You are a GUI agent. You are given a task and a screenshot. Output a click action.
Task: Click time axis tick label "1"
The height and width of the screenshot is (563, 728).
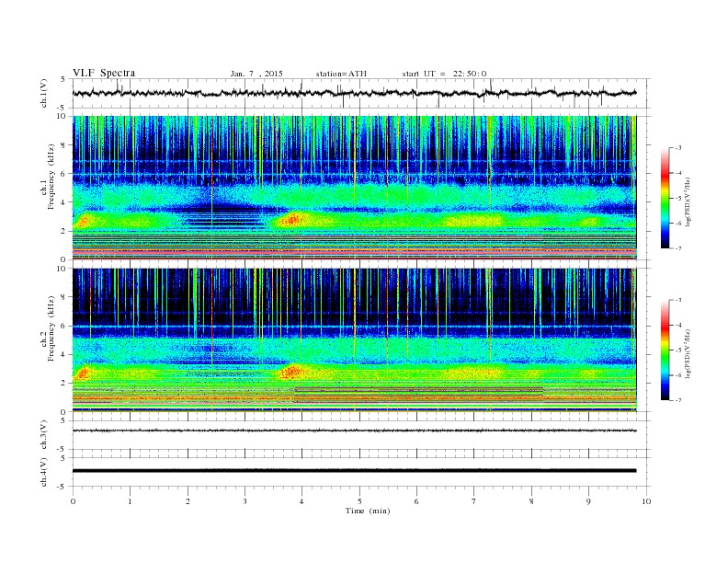(x=130, y=501)
